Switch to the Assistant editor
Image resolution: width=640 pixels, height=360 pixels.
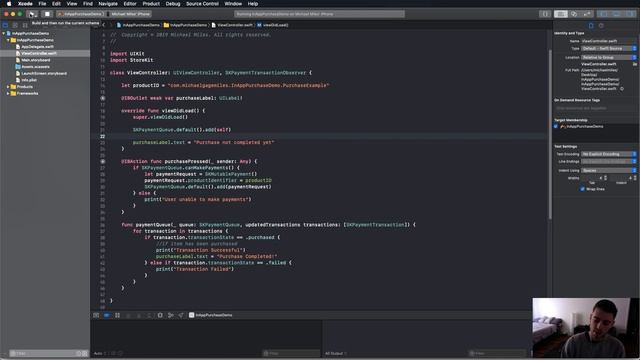click(574, 14)
